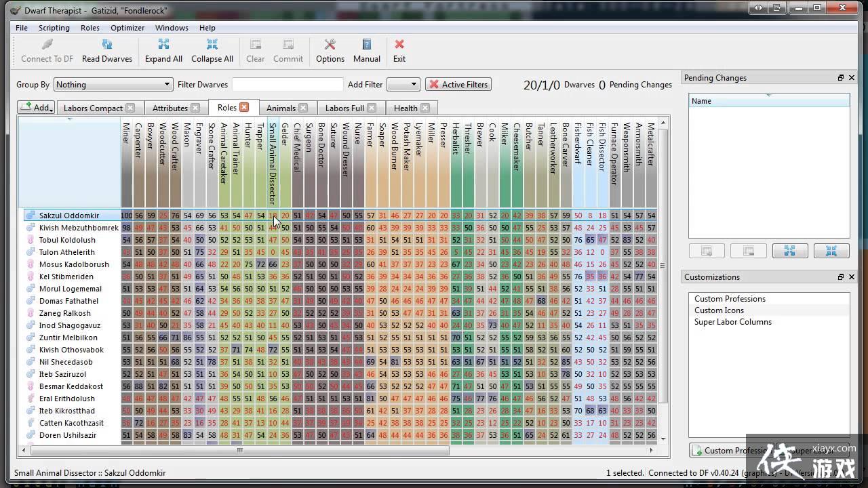The height and width of the screenshot is (488, 868).
Task: Click Sakzul Oddomkir's Miner cell showing 100
Action: click(x=127, y=216)
